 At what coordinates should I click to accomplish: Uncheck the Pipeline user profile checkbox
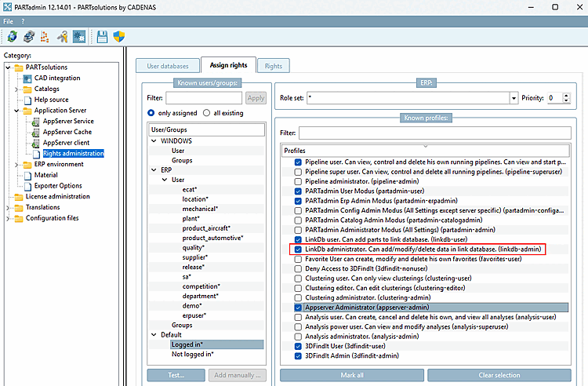(x=298, y=162)
